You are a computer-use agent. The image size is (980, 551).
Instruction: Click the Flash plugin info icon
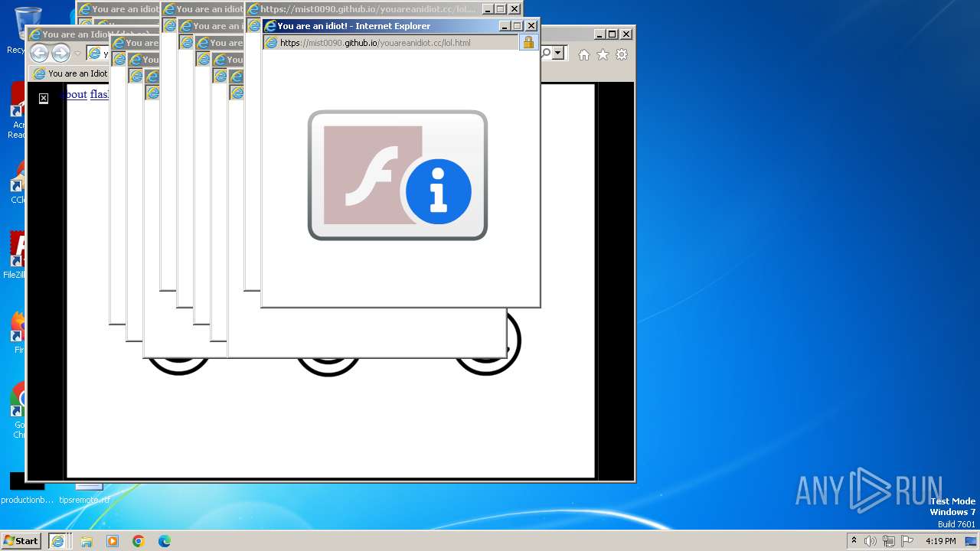pyautogui.click(x=397, y=175)
